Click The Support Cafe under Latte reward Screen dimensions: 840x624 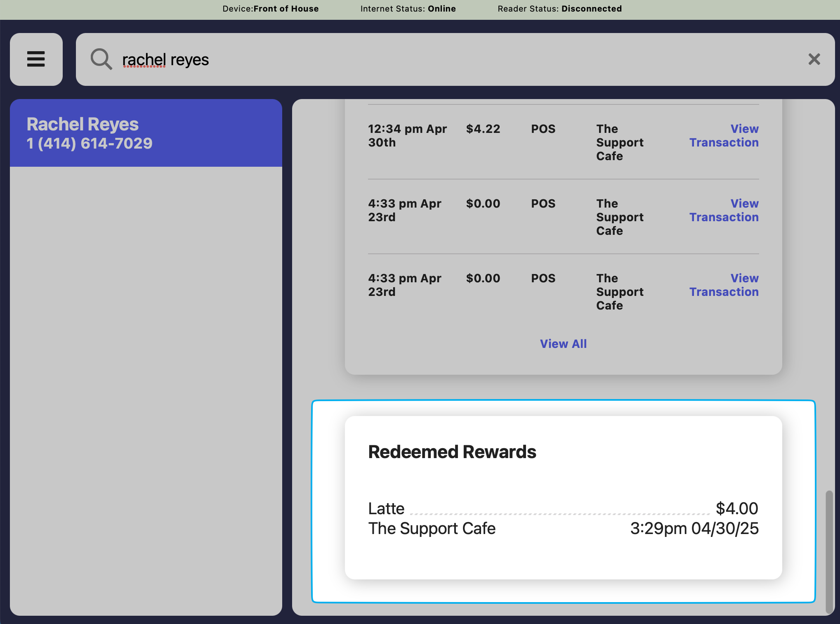click(x=432, y=529)
